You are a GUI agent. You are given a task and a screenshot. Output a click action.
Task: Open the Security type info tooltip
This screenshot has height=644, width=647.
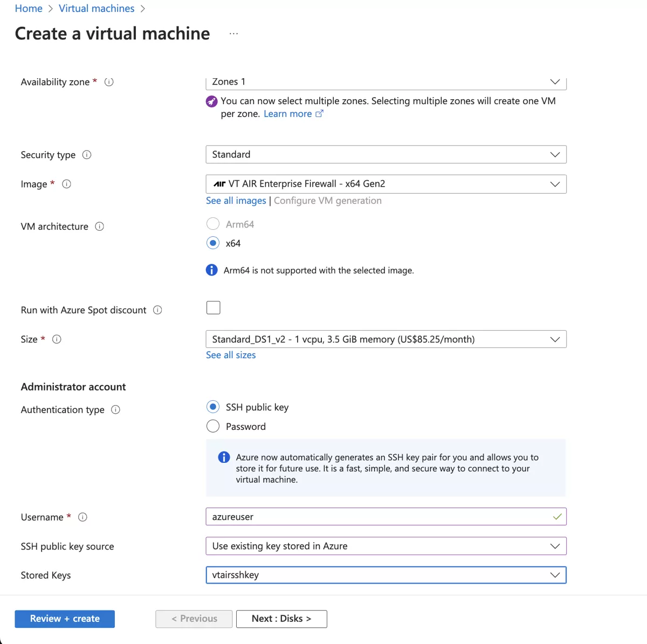(x=87, y=155)
